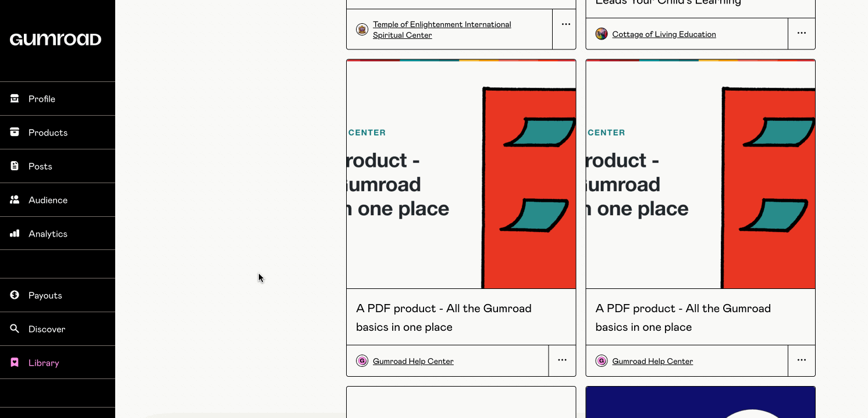Open right 'A PDF product' title

click(x=683, y=317)
